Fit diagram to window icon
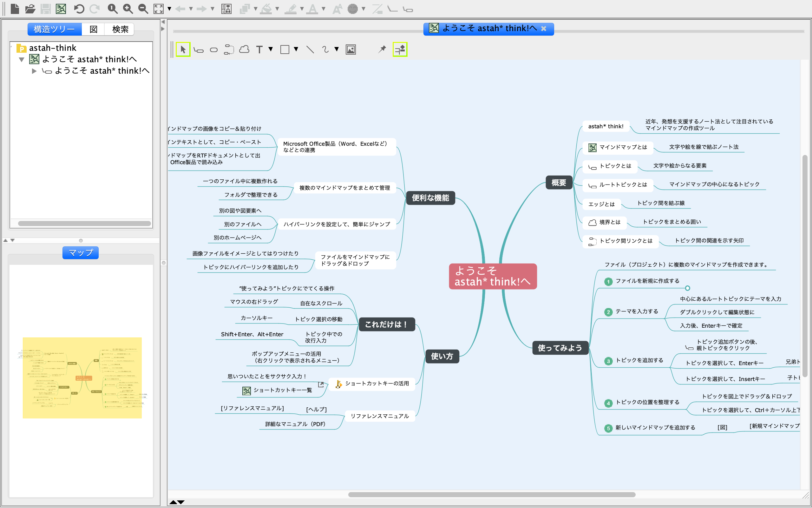This screenshot has height=508, width=812. pyautogui.click(x=158, y=9)
